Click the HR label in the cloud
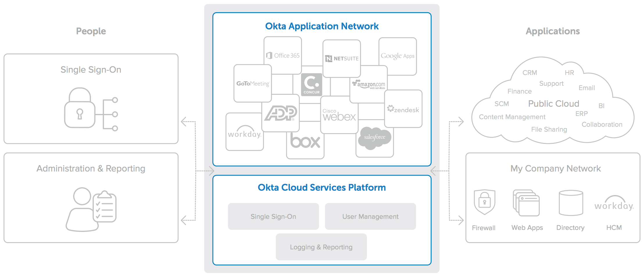Screen dimensions: 644x277 pyautogui.click(x=570, y=73)
